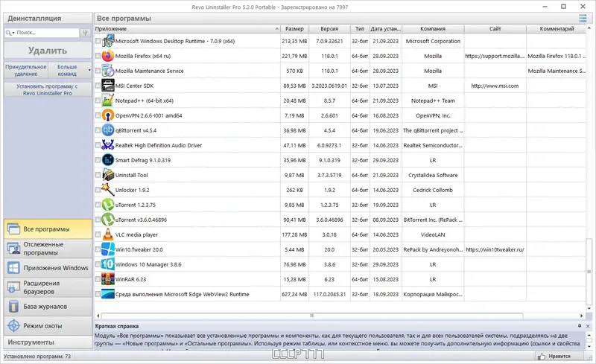Click the Windows 10 Manager icon
The image size is (596, 364).
click(108, 264)
